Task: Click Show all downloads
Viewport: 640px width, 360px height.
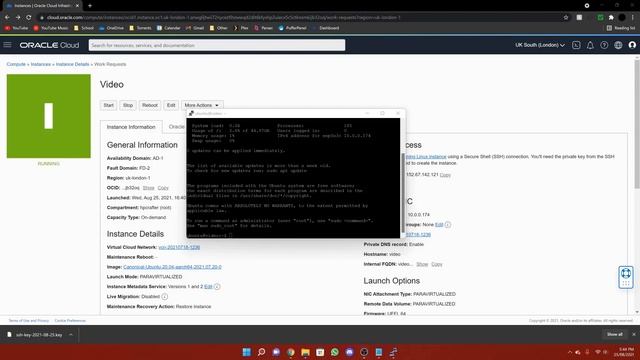Action: pyautogui.click(x=614, y=334)
